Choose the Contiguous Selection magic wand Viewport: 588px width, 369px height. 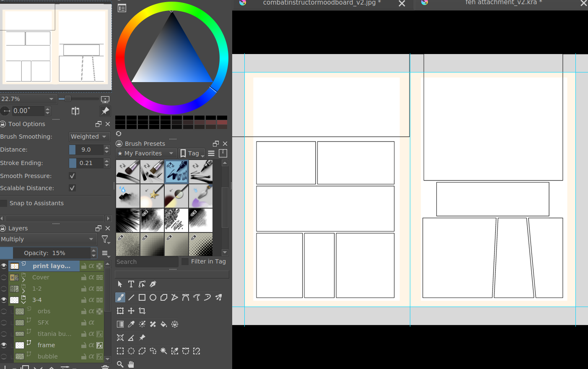click(x=164, y=351)
